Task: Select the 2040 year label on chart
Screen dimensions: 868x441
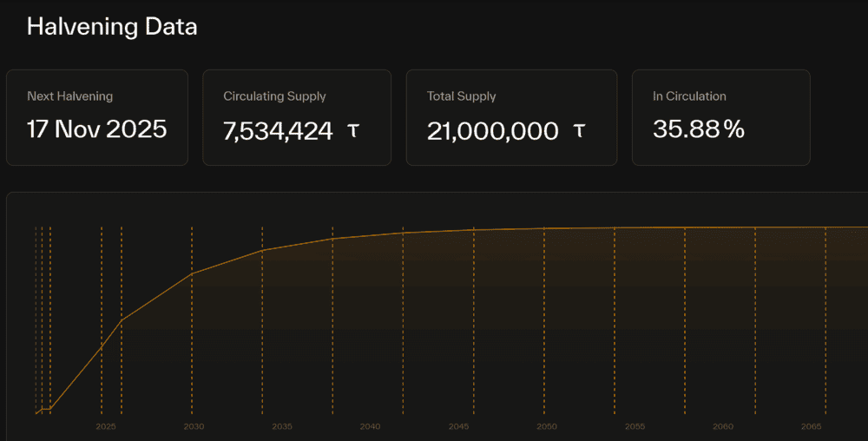Action: click(x=370, y=427)
